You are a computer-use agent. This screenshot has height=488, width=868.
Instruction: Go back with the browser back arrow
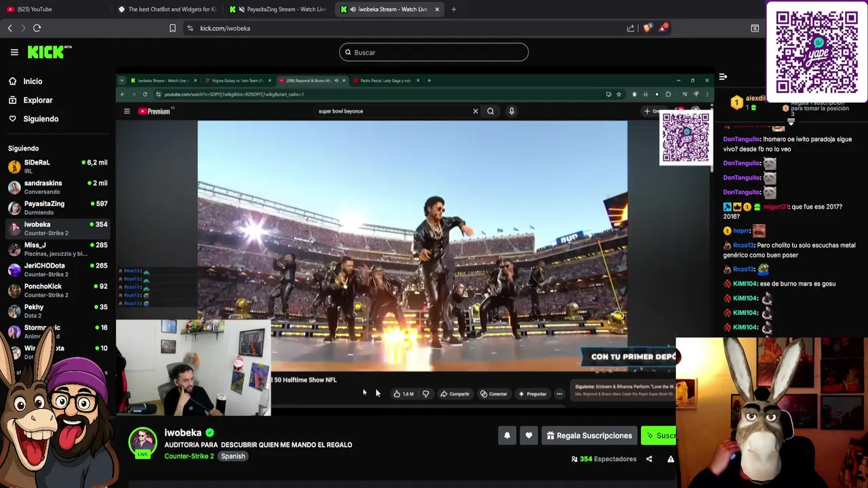(x=9, y=28)
